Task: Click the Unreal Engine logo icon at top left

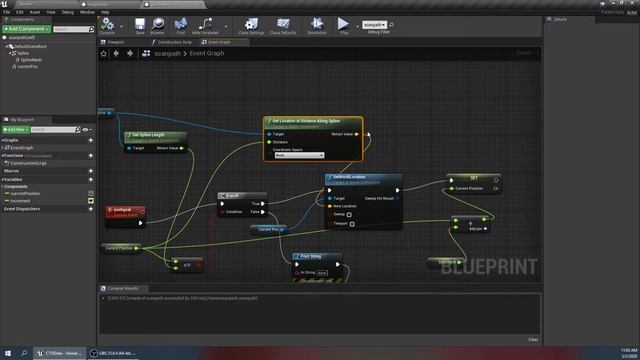Action: coord(4,4)
